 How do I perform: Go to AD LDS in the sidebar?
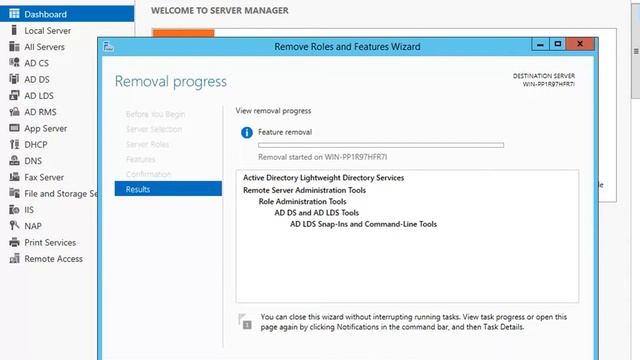tap(39, 96)
